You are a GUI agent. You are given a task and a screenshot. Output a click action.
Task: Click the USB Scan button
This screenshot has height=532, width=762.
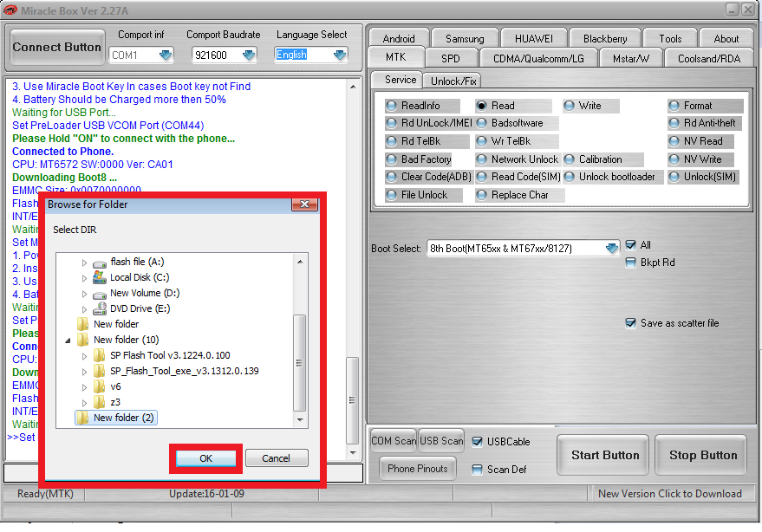pyautogui.click(x=441, y=441)
